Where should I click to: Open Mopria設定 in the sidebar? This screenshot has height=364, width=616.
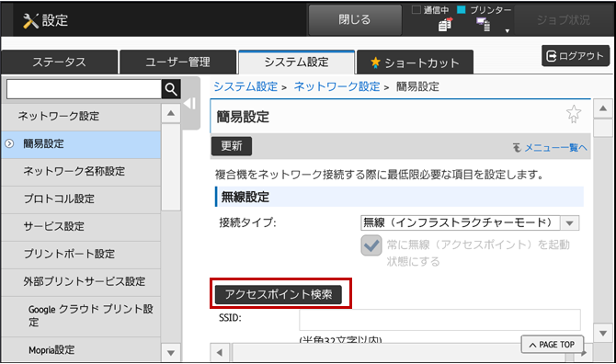[x=81, y=349]
